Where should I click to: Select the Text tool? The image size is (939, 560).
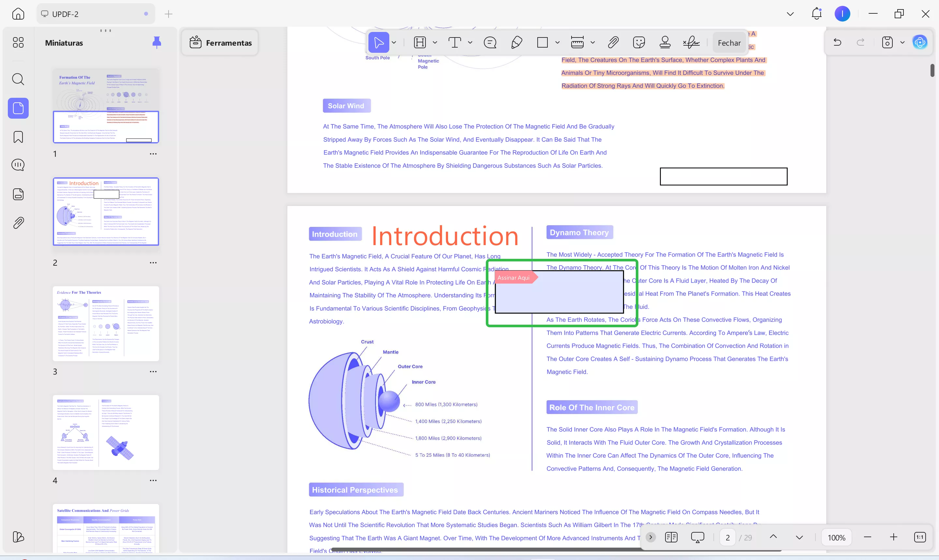tap(455, 42)
